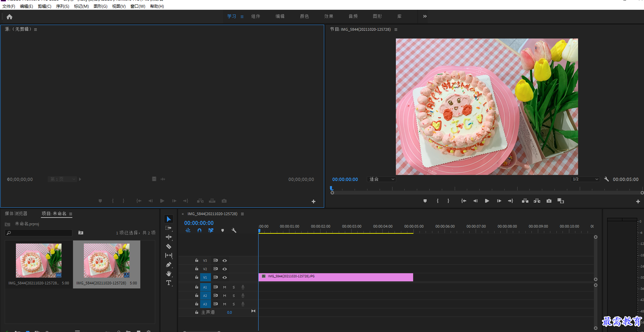
Task: Solo audio track A2
Action: click(234, 296)
